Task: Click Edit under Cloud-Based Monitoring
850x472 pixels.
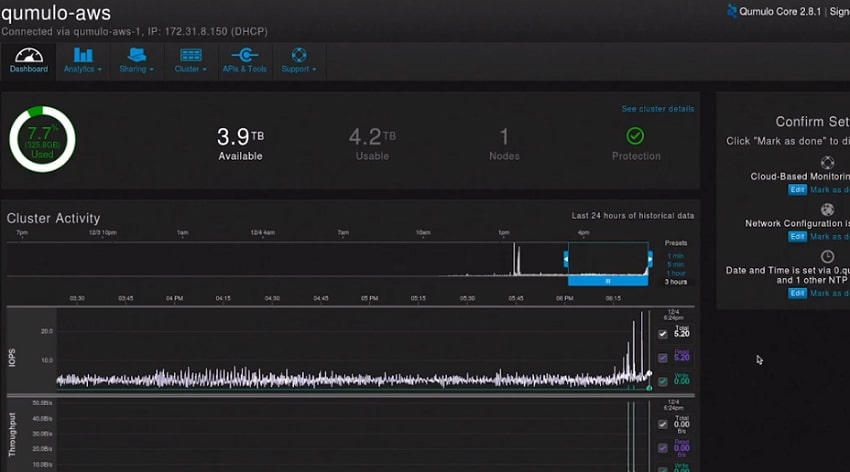Action: 797,190
